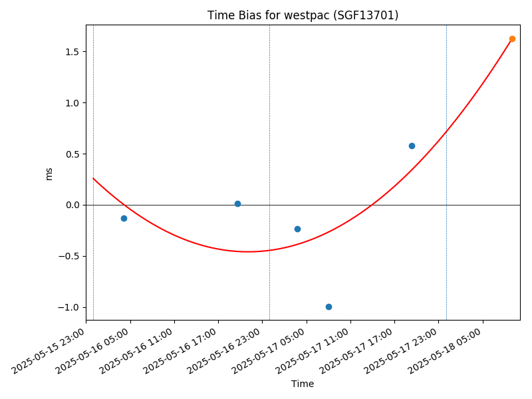Select the blue point just above 0.0
Viewport: 532px width, 399px height.
tap(237, 204)
